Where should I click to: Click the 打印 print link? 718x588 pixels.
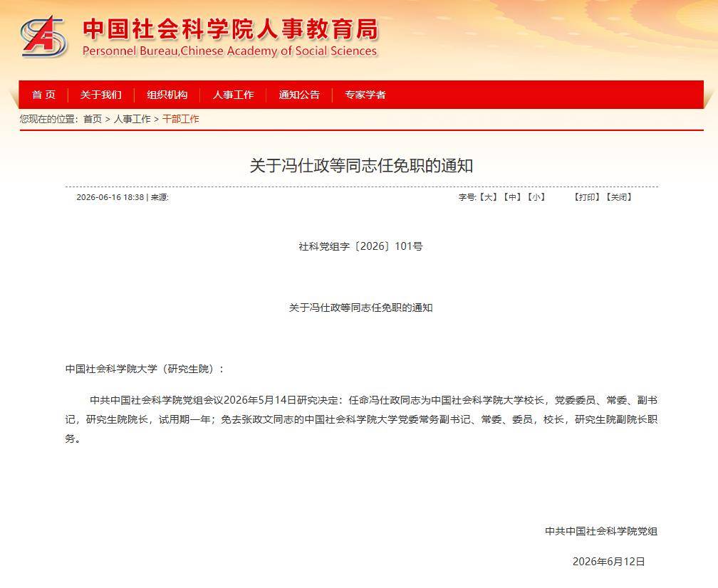click(587, 197)
